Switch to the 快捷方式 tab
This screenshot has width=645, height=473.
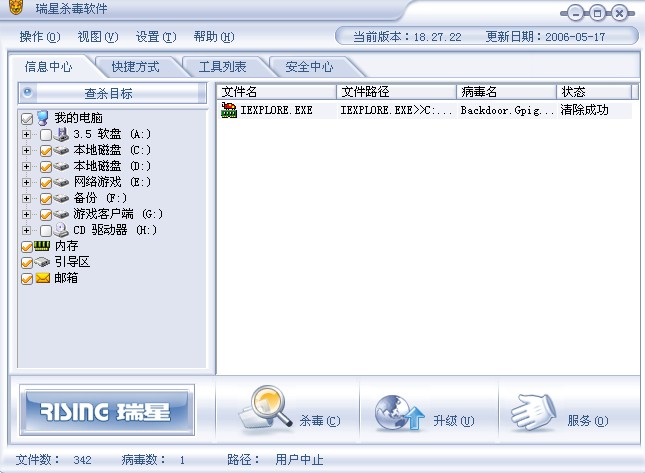pyautogui.click(x=135, y=67)
